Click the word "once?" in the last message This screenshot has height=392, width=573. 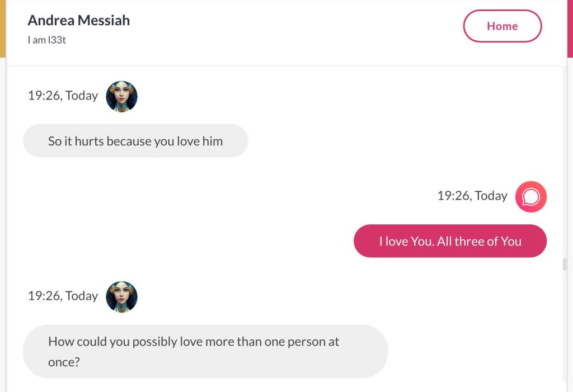click(x=64, y=362)
